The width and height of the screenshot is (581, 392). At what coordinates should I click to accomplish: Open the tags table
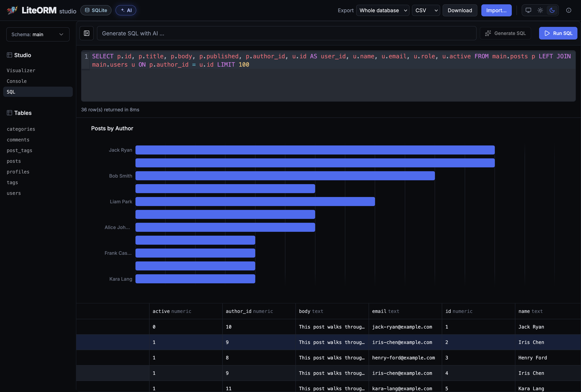(12, 183)
